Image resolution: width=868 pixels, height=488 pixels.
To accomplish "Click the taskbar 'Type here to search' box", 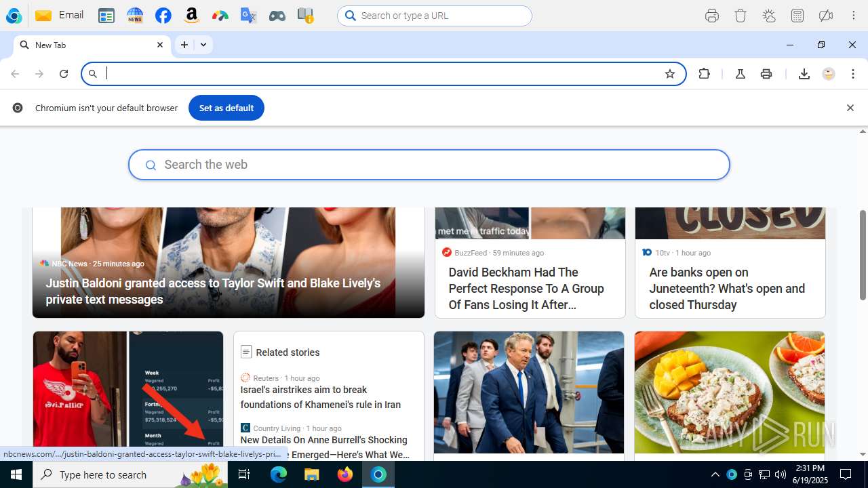I will pos(132,474).
